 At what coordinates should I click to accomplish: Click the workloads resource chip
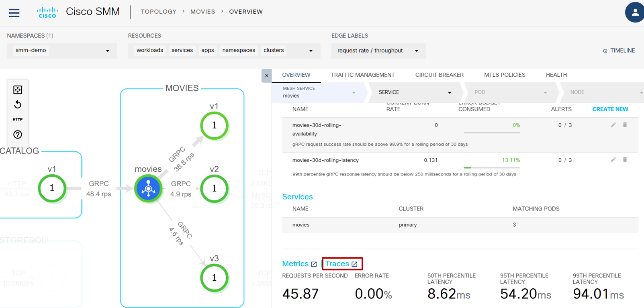(149, 51)
